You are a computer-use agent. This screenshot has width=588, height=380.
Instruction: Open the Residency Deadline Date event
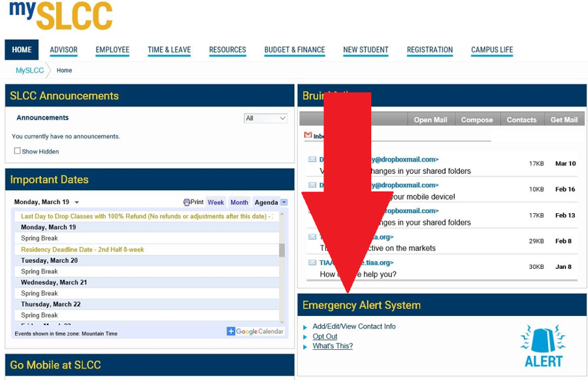(147, 249)
